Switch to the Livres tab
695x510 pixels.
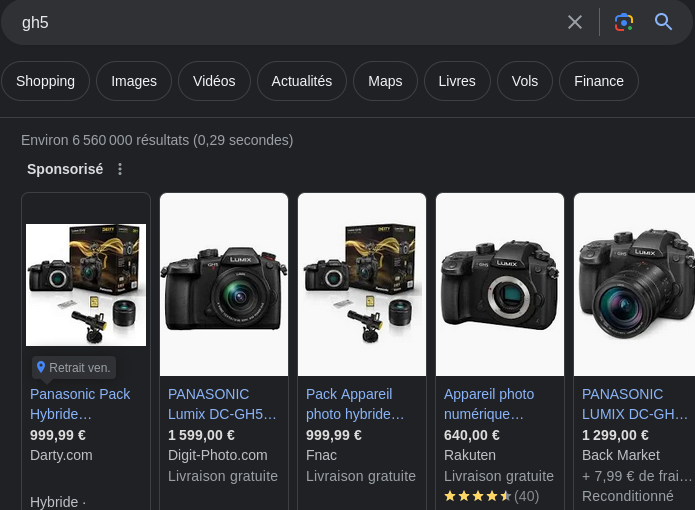pos(457,81)
